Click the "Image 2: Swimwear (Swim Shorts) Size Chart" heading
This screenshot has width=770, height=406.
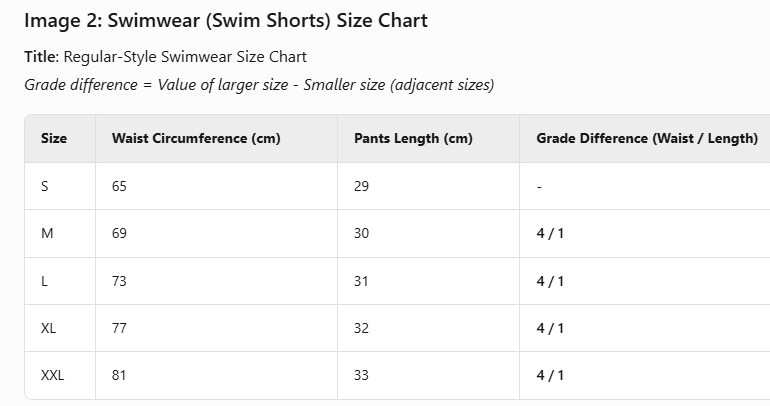coord(226,20)
